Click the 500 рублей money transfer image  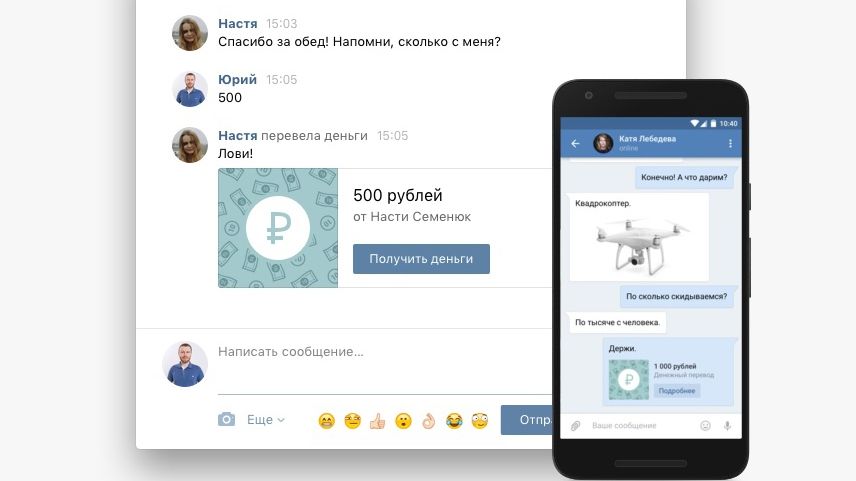[278, 228]
